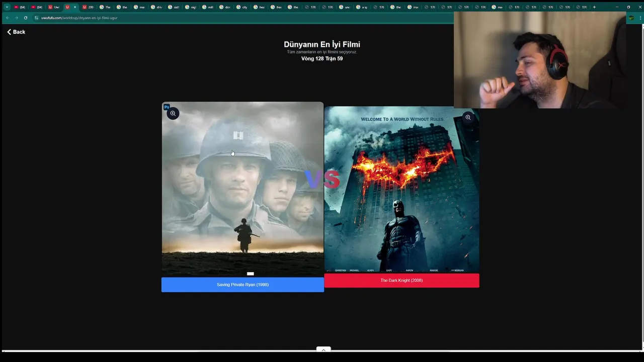The width and height of the screenshot is (644, 362).
Task: Vote for Saving Private Ryan (1998)
Action: [243, 285]
